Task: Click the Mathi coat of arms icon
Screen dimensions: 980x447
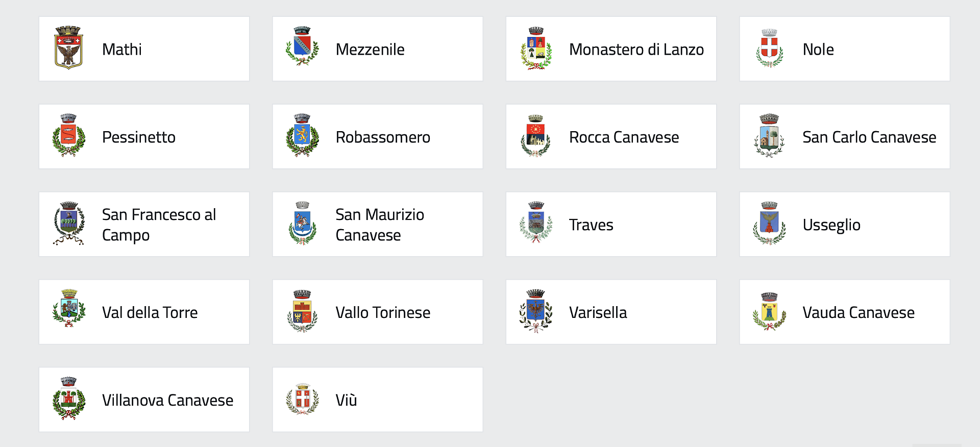Action: pos(68,48)
